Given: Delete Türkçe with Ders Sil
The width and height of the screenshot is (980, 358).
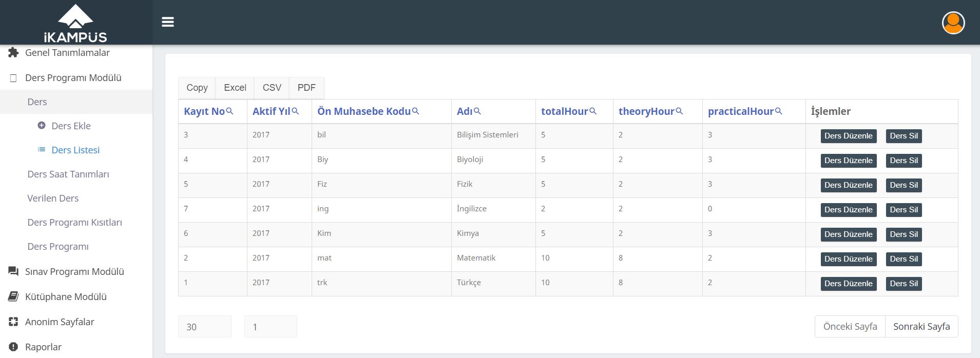Looking at the screenshot, I should (904, 284).
